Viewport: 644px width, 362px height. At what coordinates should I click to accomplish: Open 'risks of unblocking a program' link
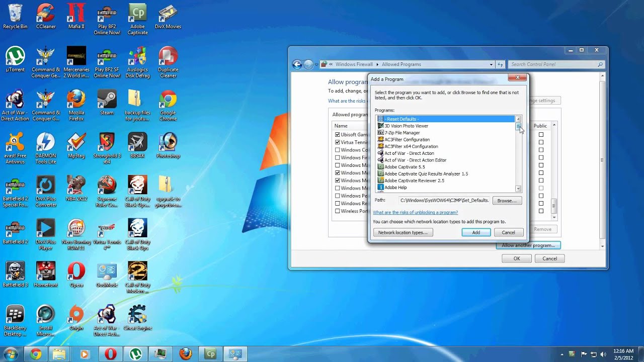click(415, 213)
